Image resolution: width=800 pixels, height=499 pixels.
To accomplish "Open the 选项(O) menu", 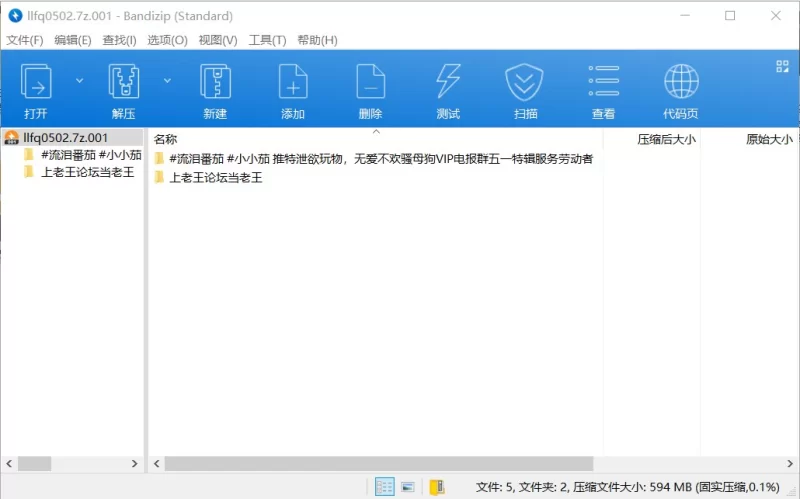I will pyautogui.click(x=167, y=40).
